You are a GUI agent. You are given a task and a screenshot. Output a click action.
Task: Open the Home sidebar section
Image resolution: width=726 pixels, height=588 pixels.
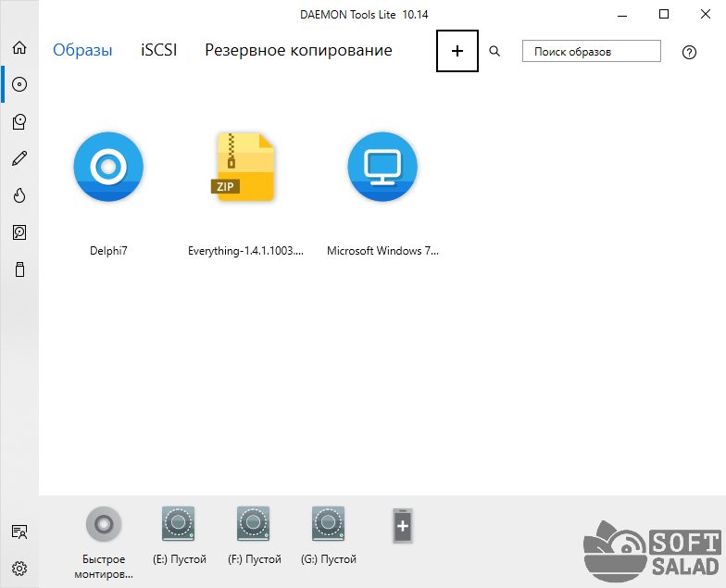[19, 48]
